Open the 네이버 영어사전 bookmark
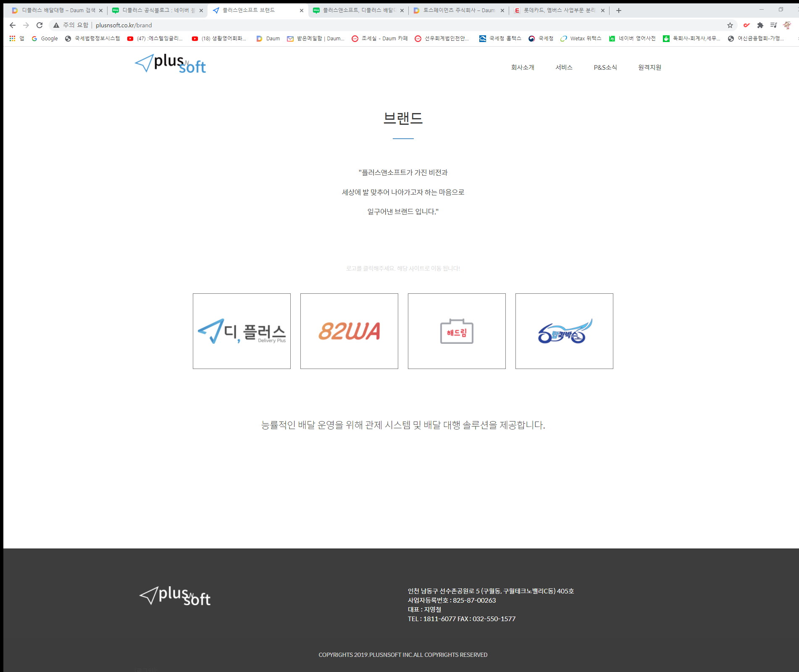Viewport: 799px width, 672px height. [x=632, y=38]
